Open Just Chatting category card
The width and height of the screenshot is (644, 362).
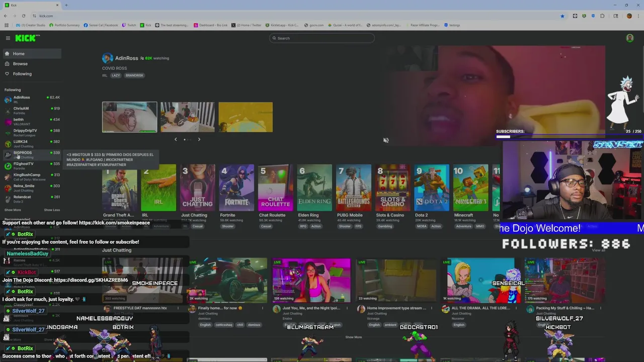tap(198, 188)
